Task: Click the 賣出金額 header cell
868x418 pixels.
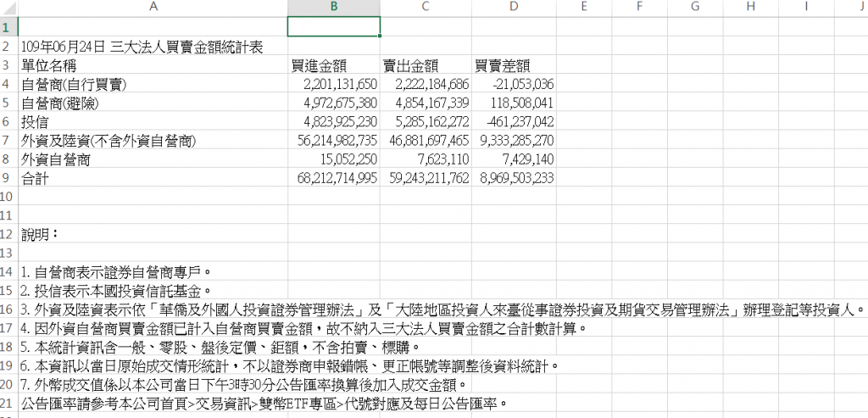Action: [426, 65]
